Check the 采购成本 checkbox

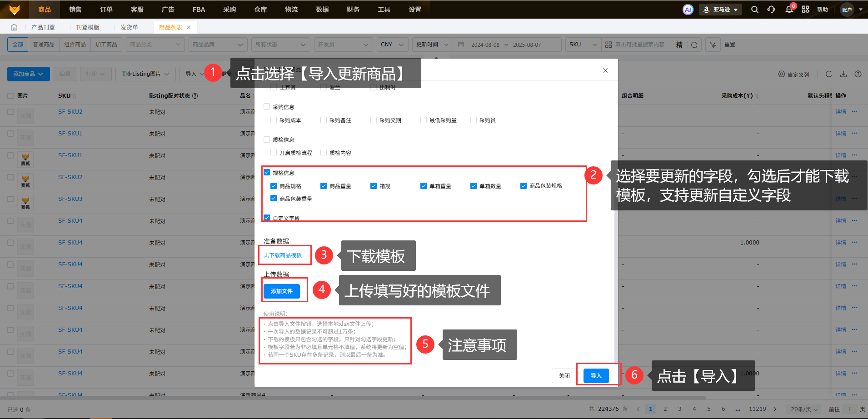point(274,120)
